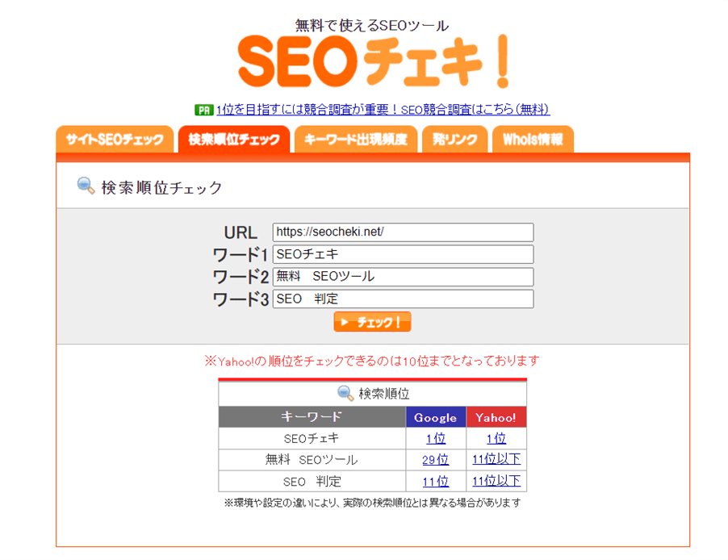Click the Yahoo! column header
728x560 pixels.
click(496, 417)
